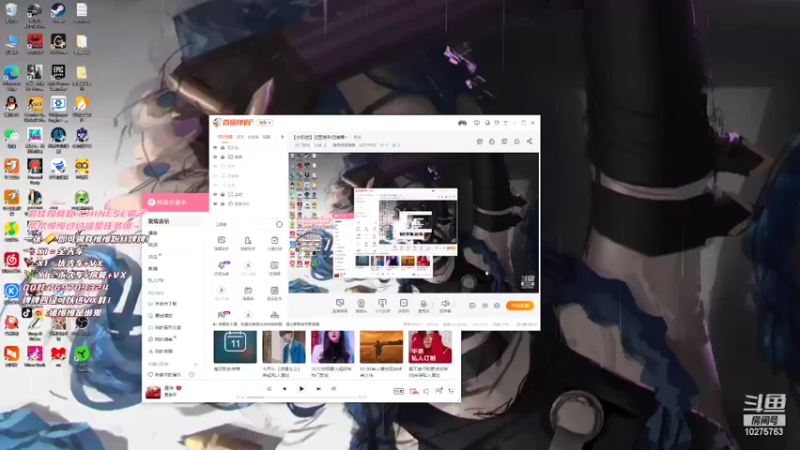
Task: Click the share icon above the stream preview
Action: [x=529, y=141]
